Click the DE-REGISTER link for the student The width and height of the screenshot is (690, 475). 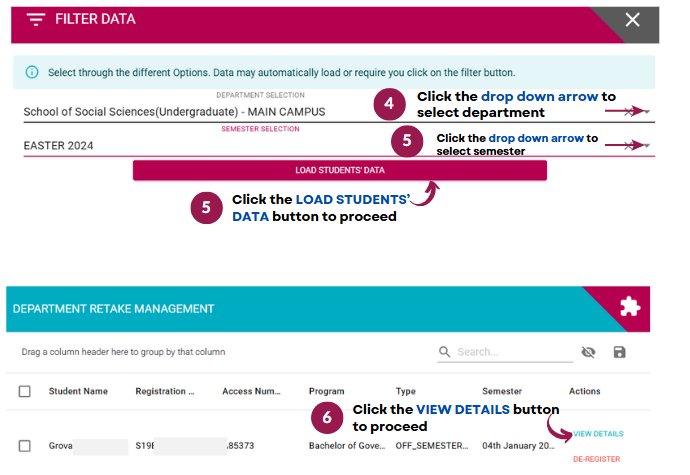(x=598, y=459)
